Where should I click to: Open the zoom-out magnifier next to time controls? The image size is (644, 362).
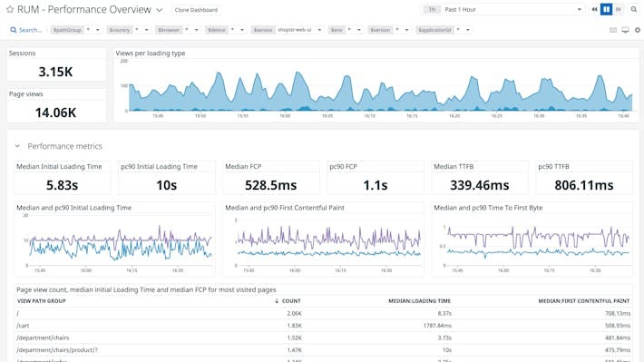(x=634, y=9)
